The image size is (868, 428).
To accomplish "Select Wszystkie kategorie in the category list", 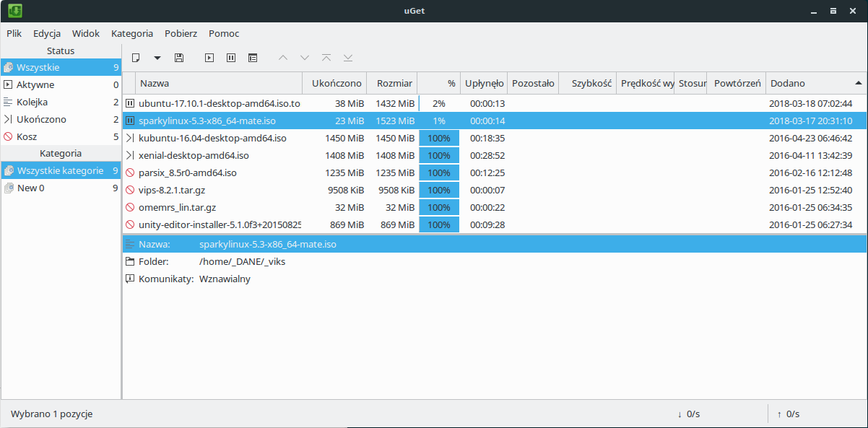I will pyautogui.click(x=61, y=170).
